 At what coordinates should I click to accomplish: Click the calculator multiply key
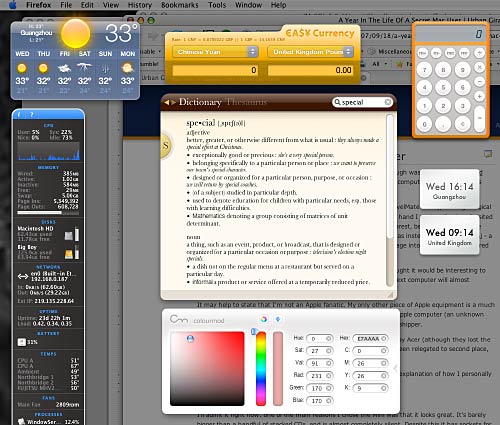479,67
